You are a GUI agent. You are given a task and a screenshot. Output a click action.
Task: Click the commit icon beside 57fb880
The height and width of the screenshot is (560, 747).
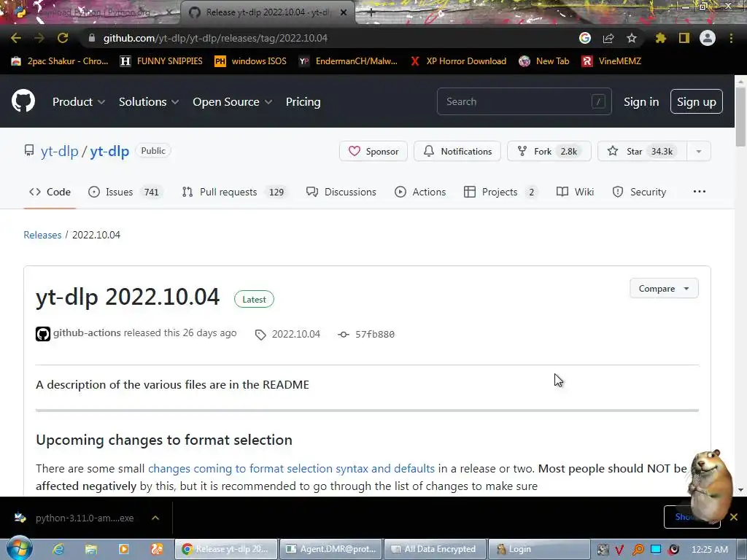coord(344,335)
